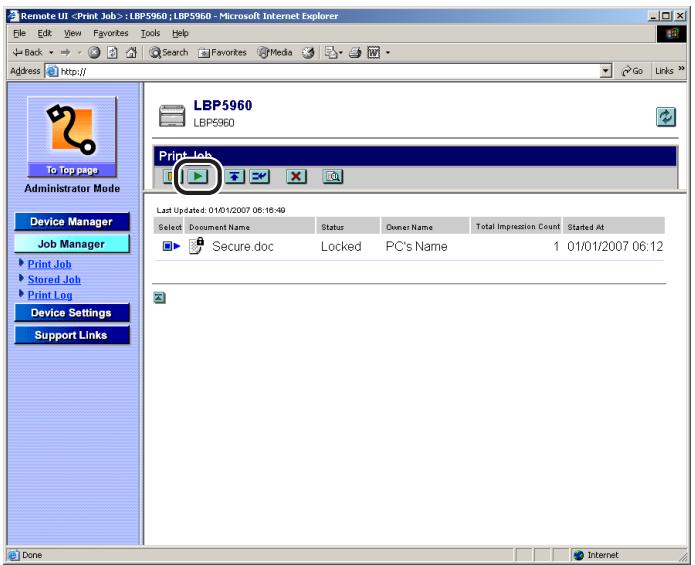Click the Favorites toolbar button

point(222,52)
